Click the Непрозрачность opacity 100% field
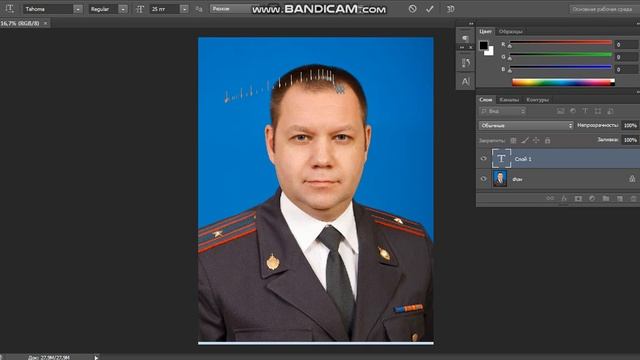The height and width of the screenshot is (360, 640). pyautogui.click(x=630, y=125)
